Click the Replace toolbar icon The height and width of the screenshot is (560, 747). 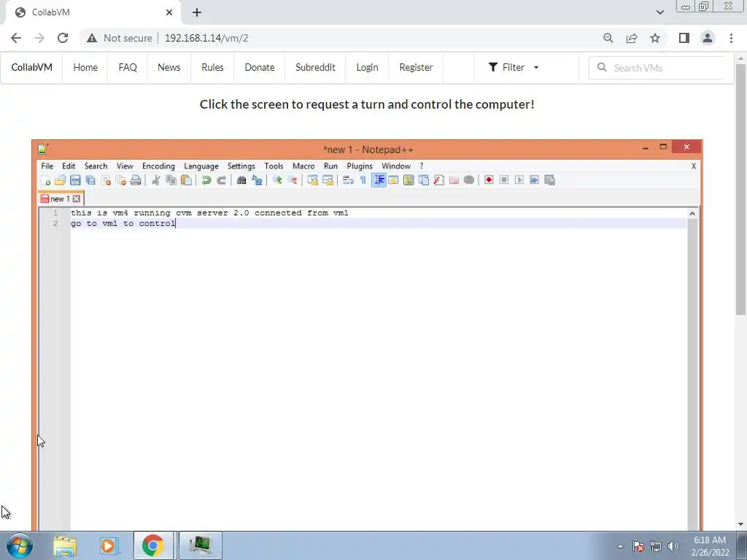[257, 180]
